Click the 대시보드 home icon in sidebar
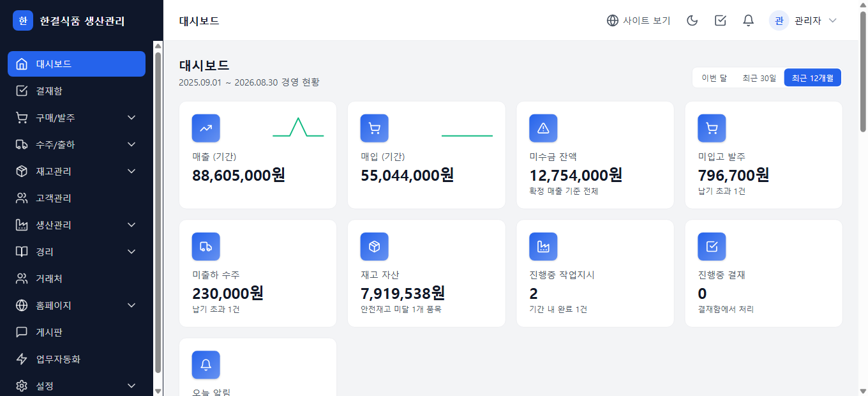 (22, 64)
